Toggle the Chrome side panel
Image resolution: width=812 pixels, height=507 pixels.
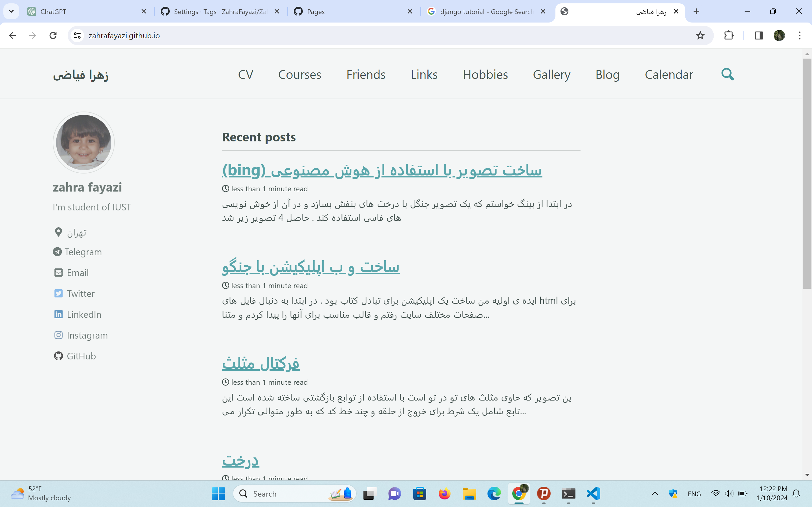pyautogui.click(x=759, y=35)
